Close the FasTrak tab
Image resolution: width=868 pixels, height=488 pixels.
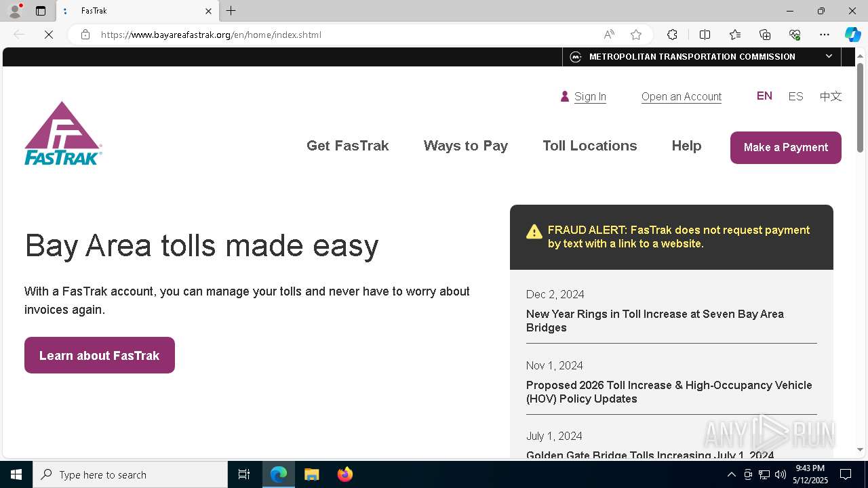point(208,11)
